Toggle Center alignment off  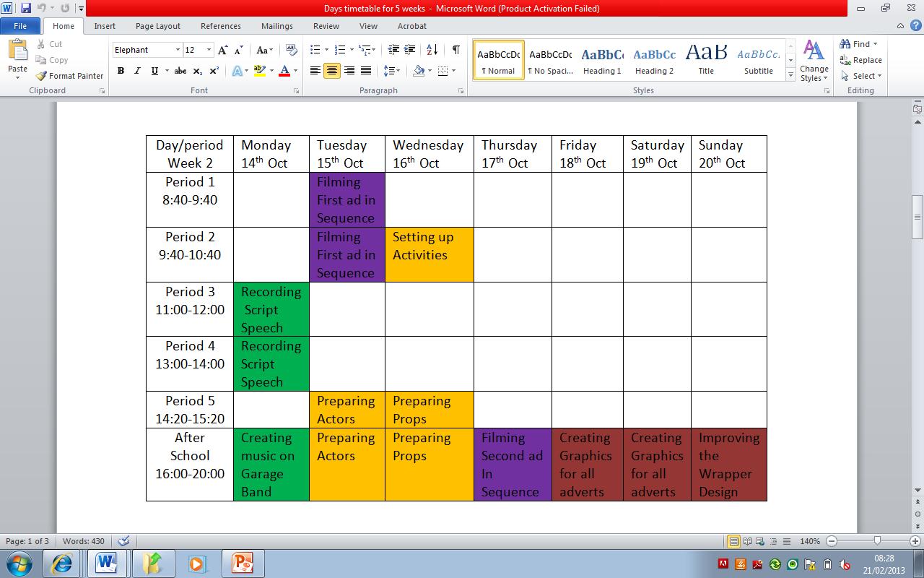click(x=331, y=71)
